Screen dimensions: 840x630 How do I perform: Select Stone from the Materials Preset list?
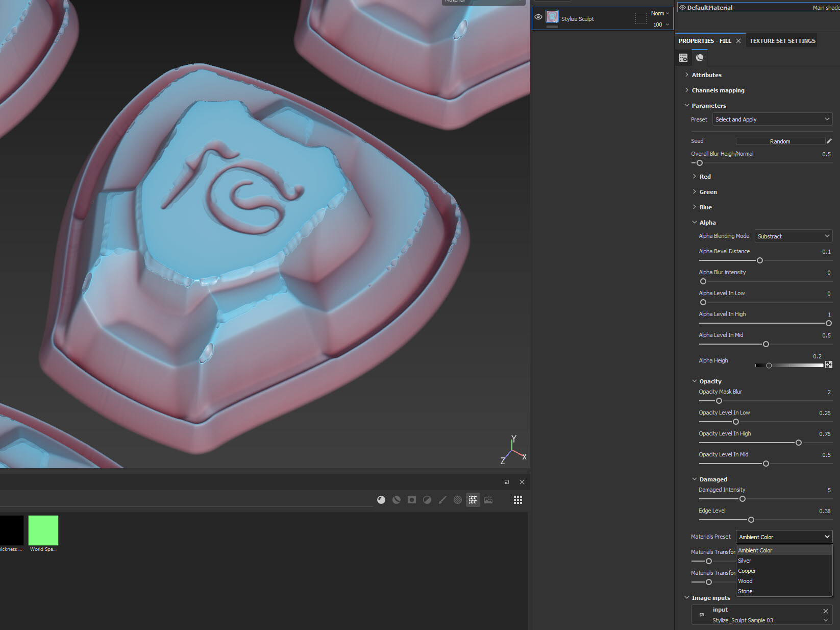coord(746,591)
